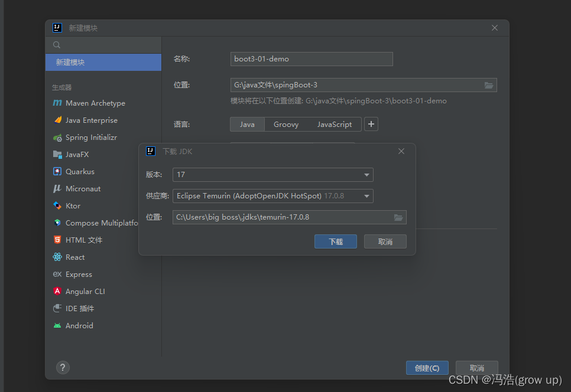571x392 pixels.
Task: Choose the Express generator label
Action: [x=79, y=274]
